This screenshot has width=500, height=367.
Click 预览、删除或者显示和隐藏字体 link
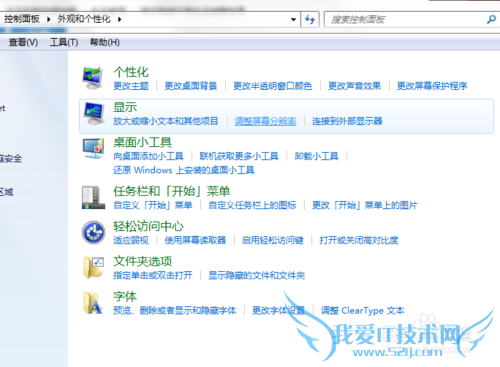pyautogui.click(x=175, y=311)
